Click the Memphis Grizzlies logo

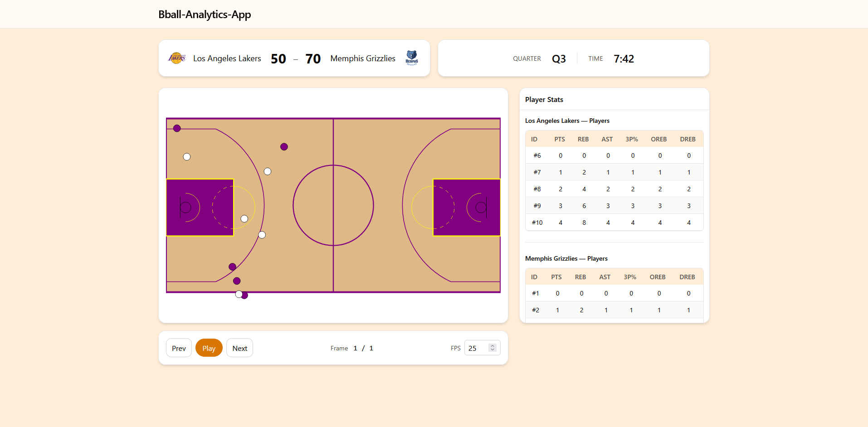412,58
